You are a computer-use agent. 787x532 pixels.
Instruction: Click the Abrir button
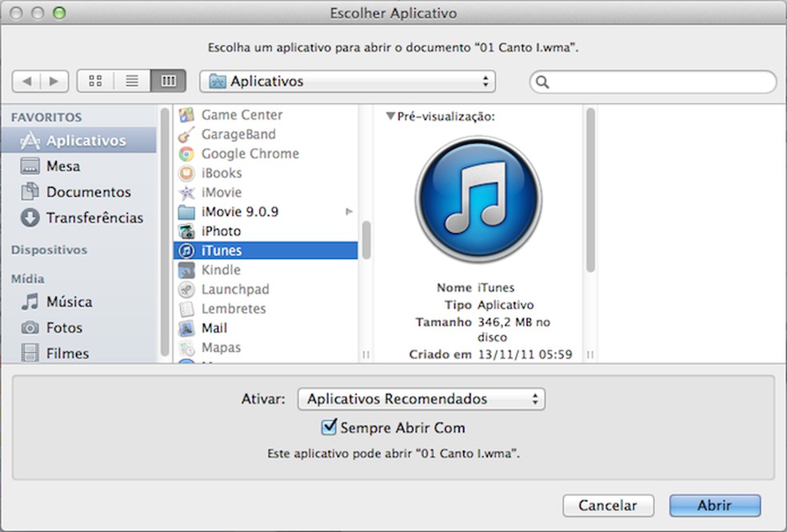pyautogui.click(x=715, y=506)
